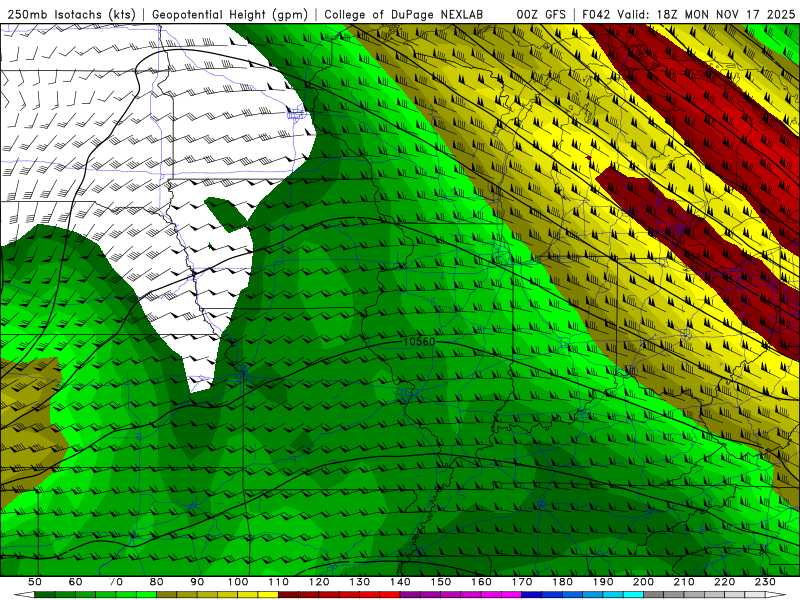Click the bright magenta swatch just before 170
The width and height of the screenshot is (800, 600).
[512, 595]
